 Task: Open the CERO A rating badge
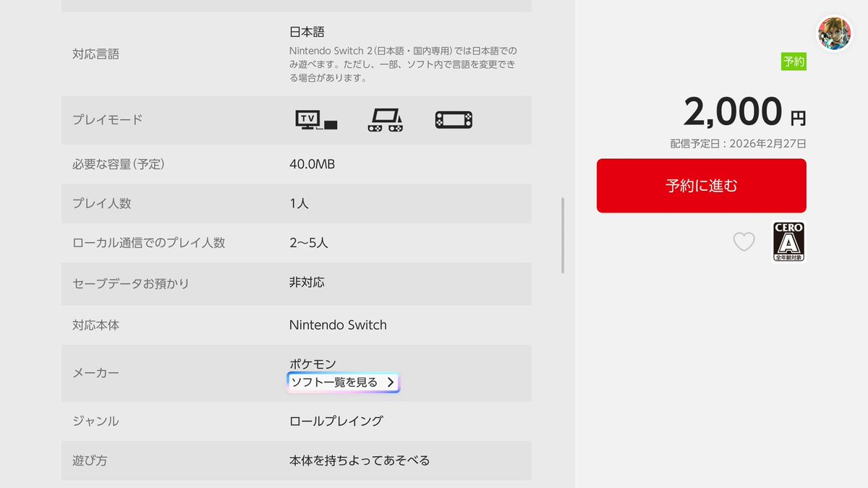[x=790, y=241]
